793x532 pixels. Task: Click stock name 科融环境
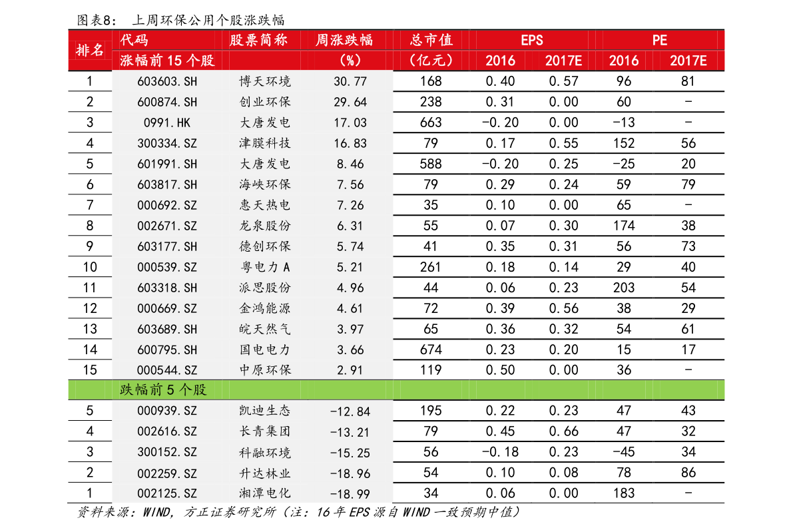(265, 453)
